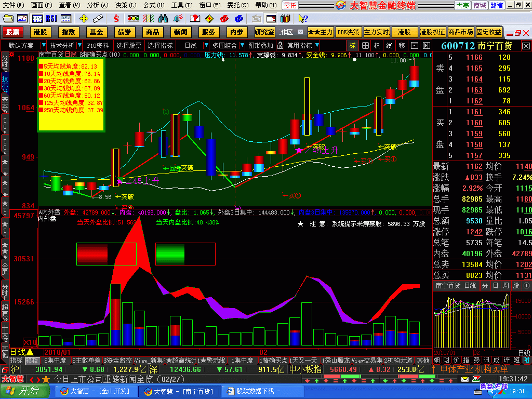Open the 公式(U) menu

point(153,5)
